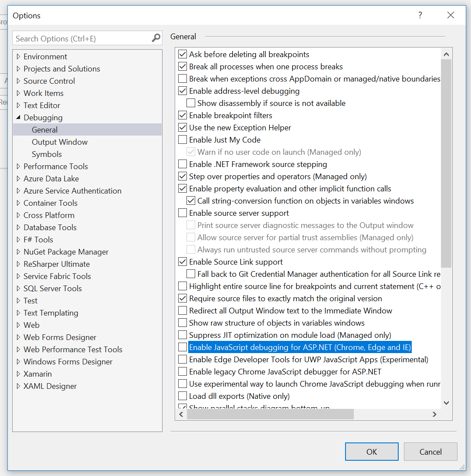
Task: Expand NuGet Package Manager options
Action: pyautogui.click(x=18, y=252)
